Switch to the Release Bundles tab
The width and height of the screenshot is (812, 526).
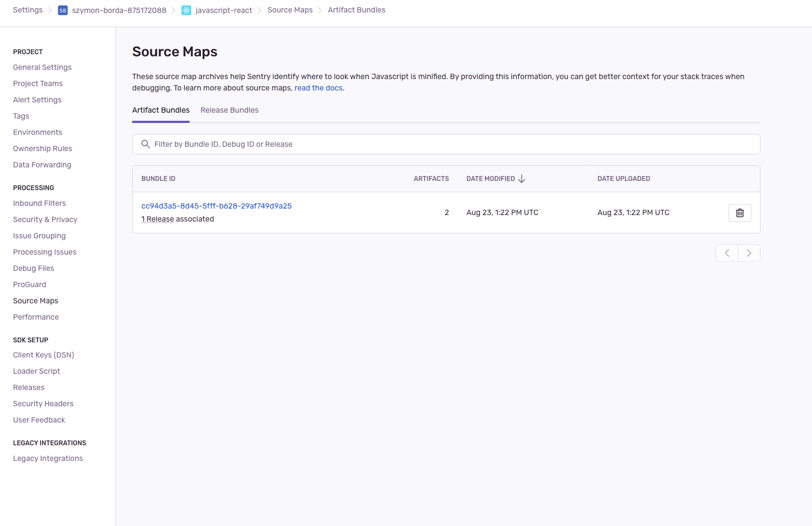click(x=229, y=110)
